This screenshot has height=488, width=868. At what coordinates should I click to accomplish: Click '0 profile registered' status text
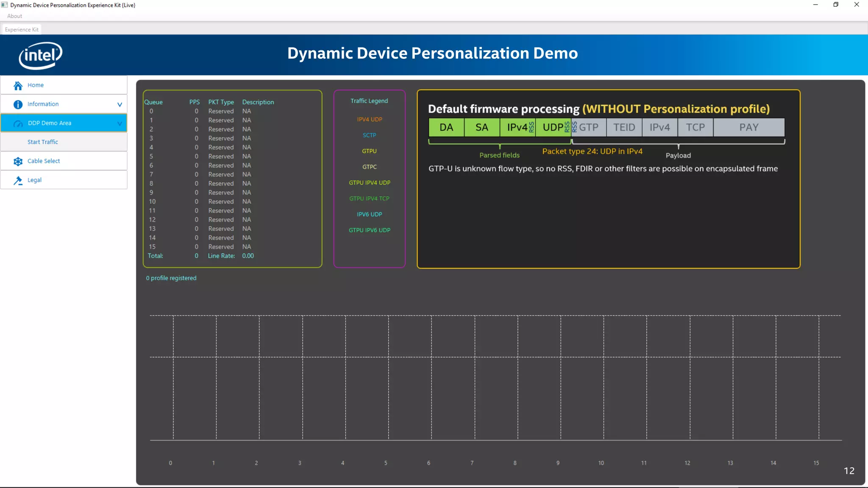coord(171,278)
